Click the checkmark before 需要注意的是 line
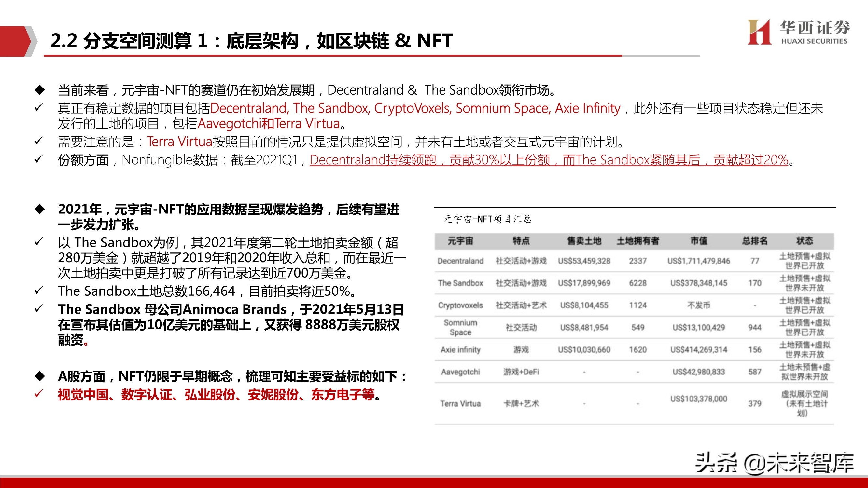868x488 pixels. tap(39, 141)
